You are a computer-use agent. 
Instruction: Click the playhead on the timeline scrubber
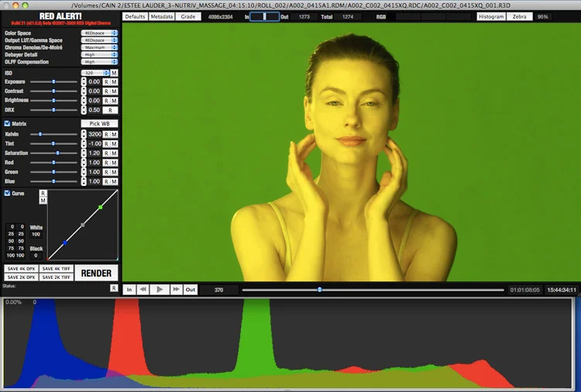click(x=319, y=290)
